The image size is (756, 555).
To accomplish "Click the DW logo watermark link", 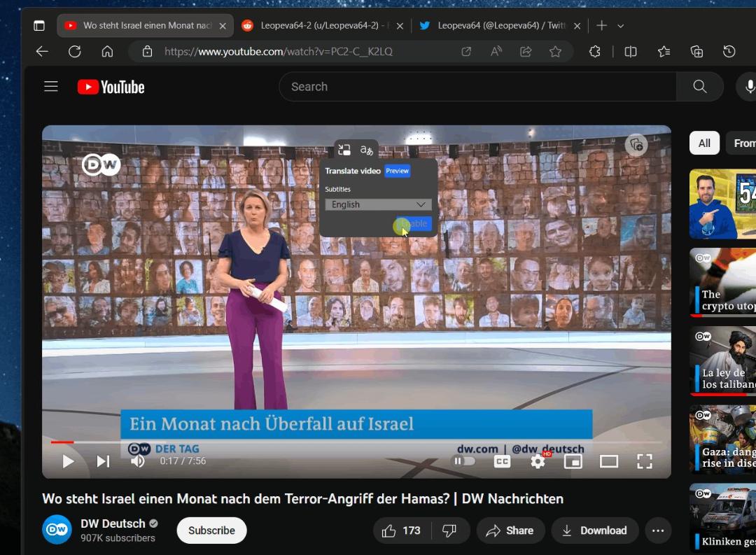I will [101, 165].
